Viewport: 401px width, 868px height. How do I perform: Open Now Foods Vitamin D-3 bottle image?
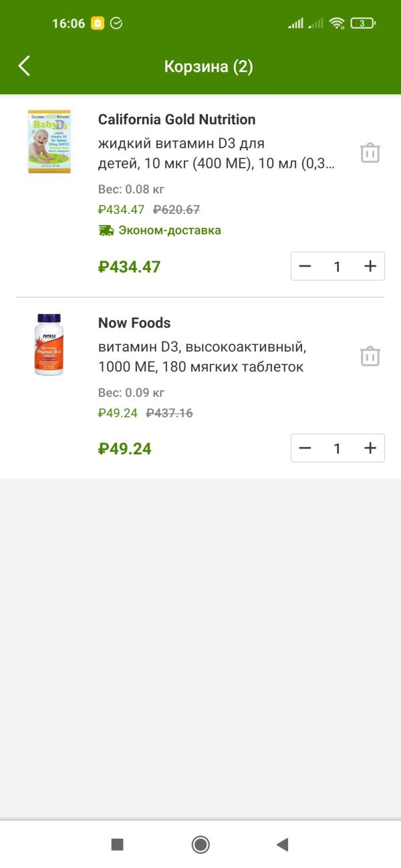[49, 344]
